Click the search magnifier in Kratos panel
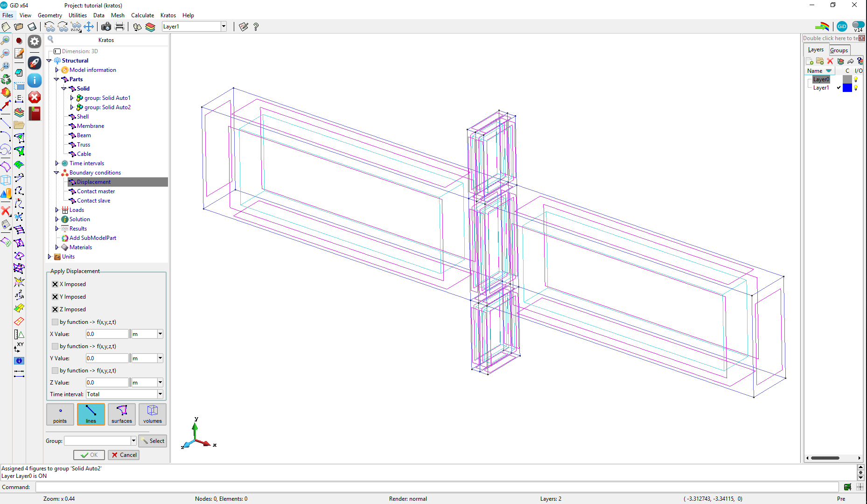The image size is (867, 504). pos(51,40)
